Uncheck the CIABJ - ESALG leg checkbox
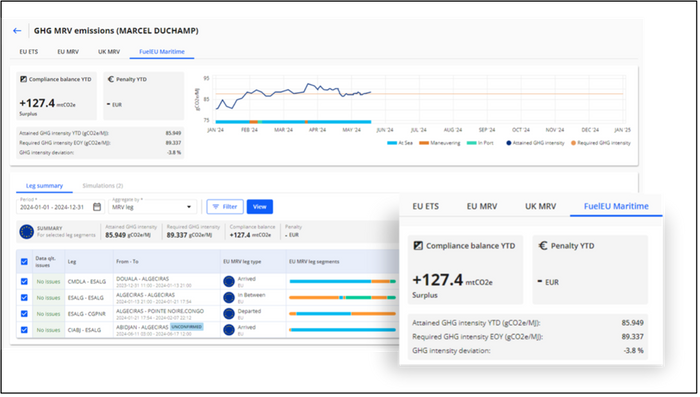Viewport: 700px width, 397px height. [x=24, y=330]
